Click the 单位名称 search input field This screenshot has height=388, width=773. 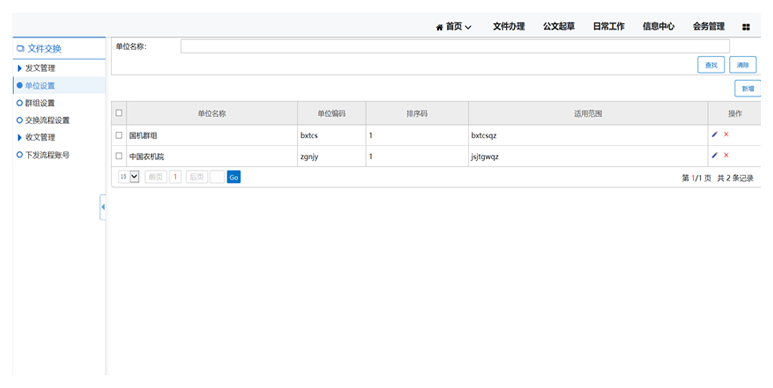(x=455, y=46)
